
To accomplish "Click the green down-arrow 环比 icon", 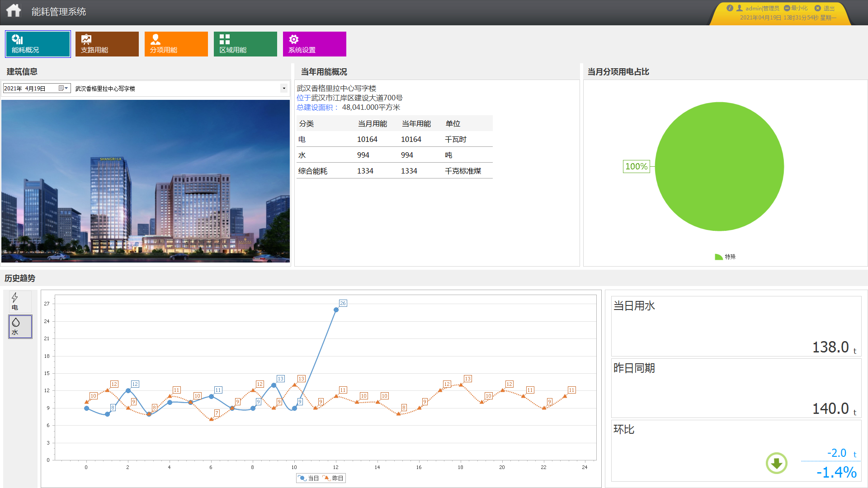I will pyautogui.click(x=776, y=463).
